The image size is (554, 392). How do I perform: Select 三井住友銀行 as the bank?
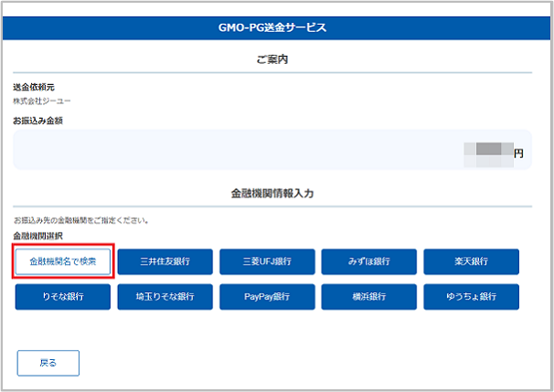165,261
